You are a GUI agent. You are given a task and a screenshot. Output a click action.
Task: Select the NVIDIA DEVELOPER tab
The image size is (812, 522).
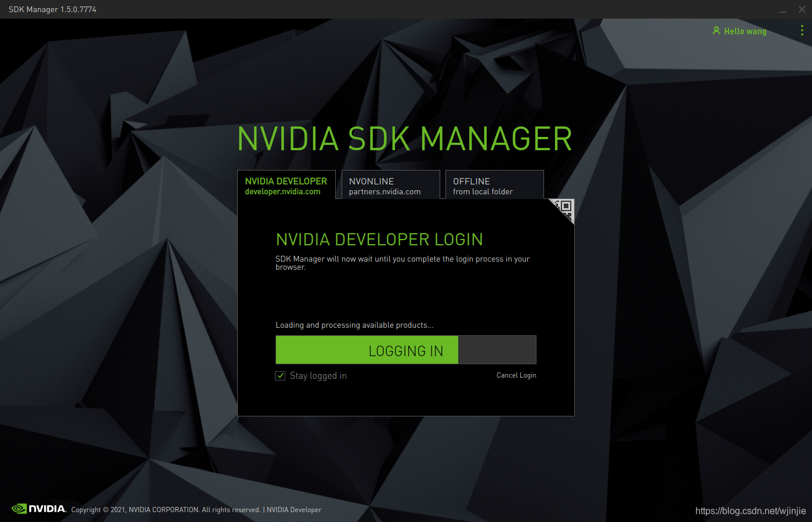(x=286, y=185)
